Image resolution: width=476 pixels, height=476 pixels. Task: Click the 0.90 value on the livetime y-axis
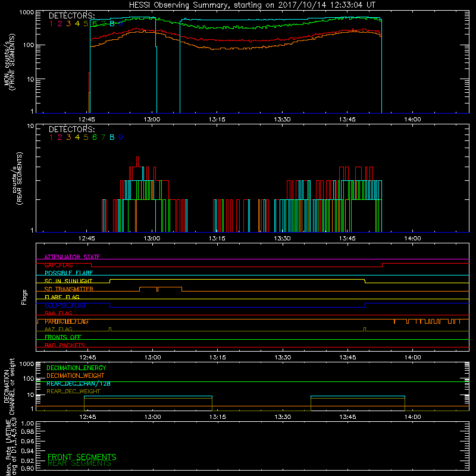pyautogui.click(x=27, y=468)
